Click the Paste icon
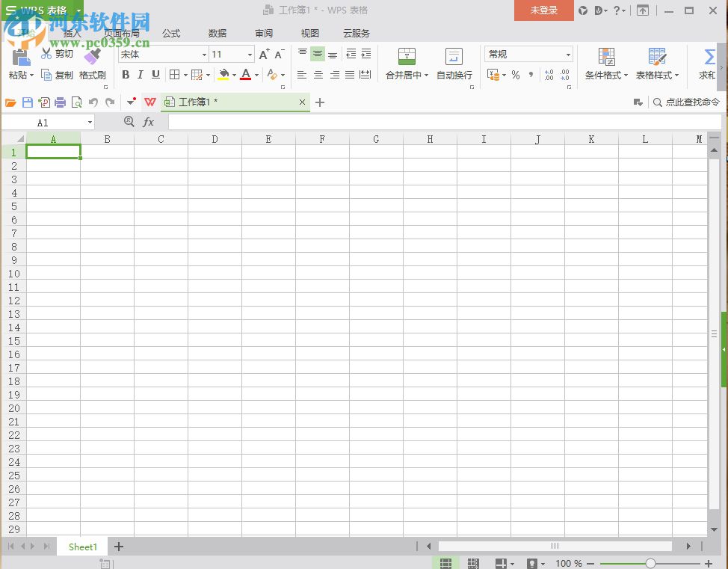Viewport: 728px width, 569px height. pos(21,58)
